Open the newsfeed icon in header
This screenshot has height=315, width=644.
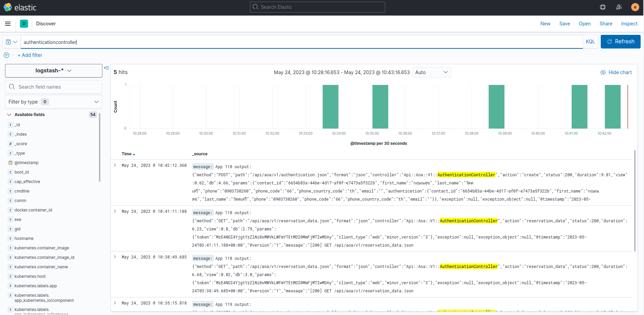pos(619,7)
